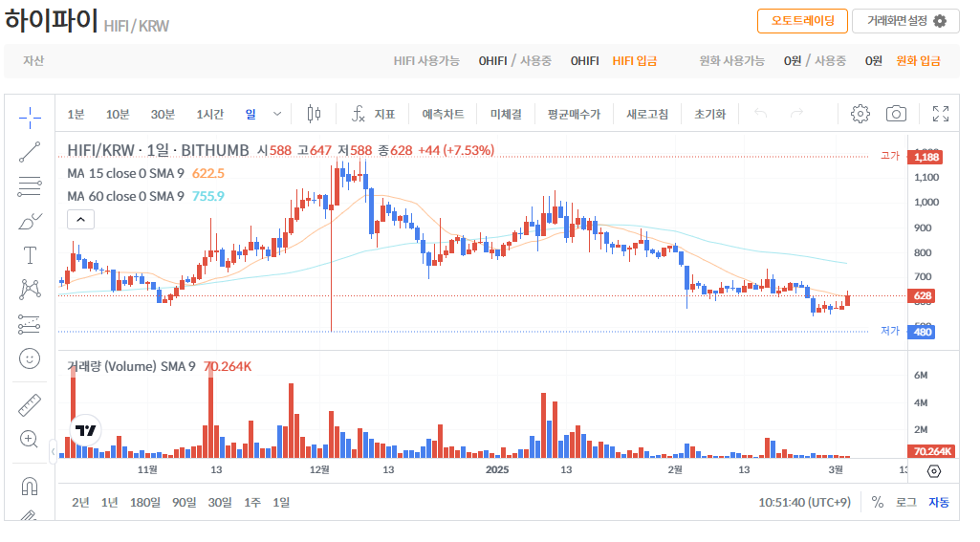Select the 1시간 interval
Image resolution: width=980 pixels, height=542 pixels.
coord(210,115)
